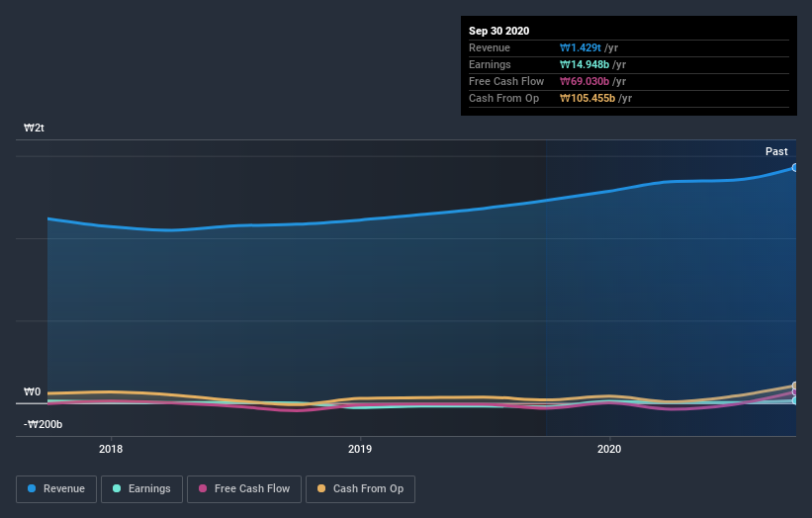The width and height of the screenshot is (812, 518).
Task: Click the tooltip 'Revenue' row label
Action: 490,47
